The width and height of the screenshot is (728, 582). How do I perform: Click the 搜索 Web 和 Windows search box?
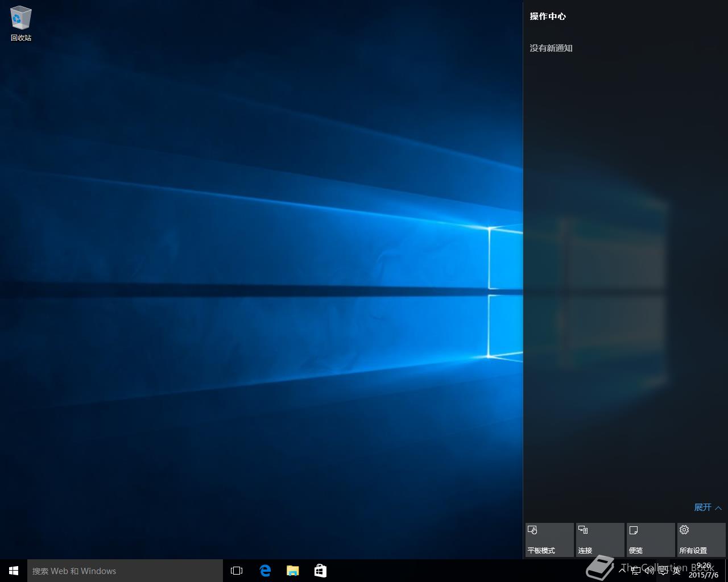point(125,571)
